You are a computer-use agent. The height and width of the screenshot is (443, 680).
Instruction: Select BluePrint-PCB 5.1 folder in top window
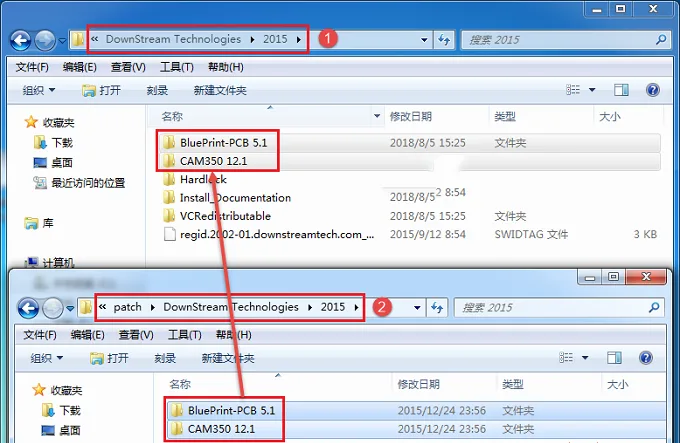click(409, 143)
